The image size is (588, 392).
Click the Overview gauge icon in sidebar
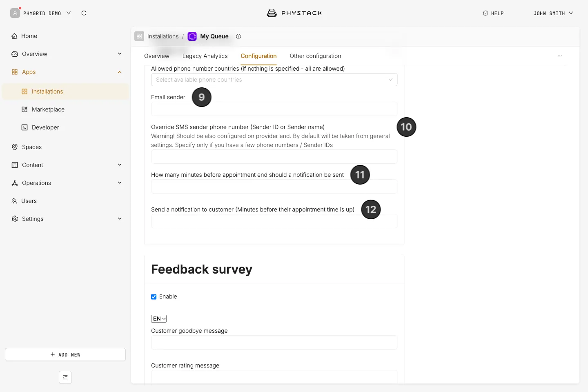tap(15, 54)
